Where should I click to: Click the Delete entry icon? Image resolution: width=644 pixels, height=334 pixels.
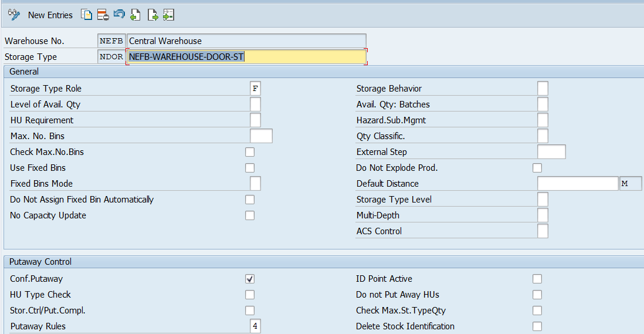[103, 15]
